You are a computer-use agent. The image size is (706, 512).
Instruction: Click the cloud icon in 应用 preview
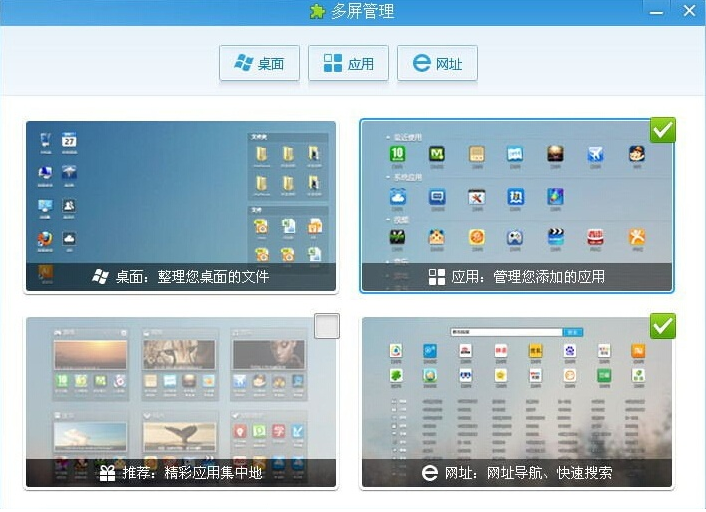pyautogui.click(x=398, y=197)
